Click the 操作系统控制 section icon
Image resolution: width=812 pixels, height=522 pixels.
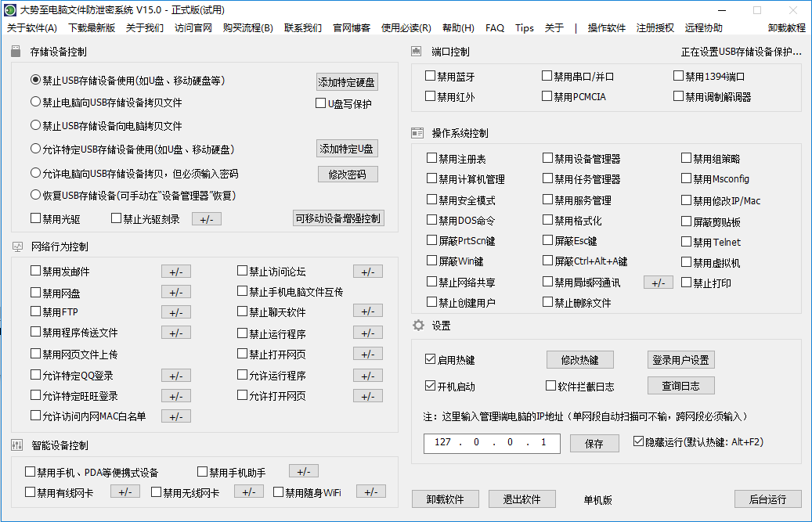(417, 133)
